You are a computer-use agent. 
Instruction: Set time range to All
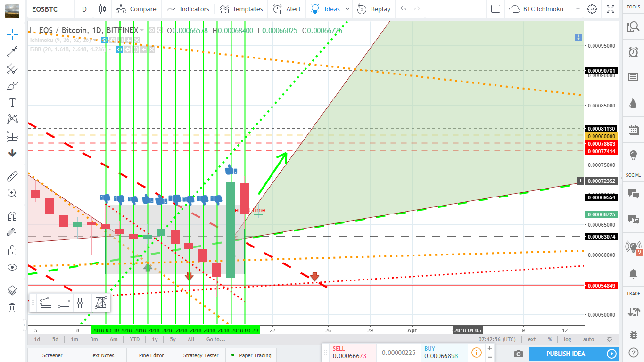[191, 339]
